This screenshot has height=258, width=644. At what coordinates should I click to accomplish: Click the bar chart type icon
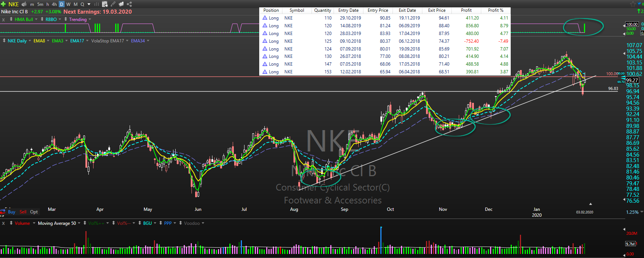pos(97,4)
